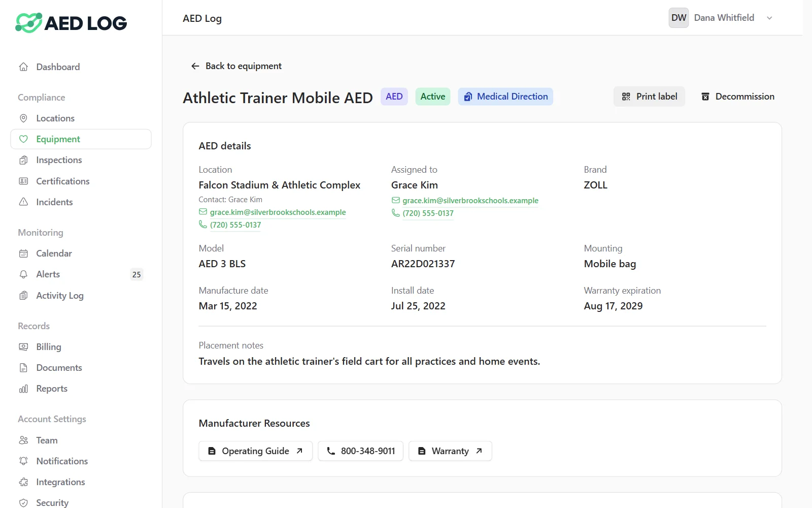Click the DW user avatar
The image size is (812, 508).
coord(679,18)
